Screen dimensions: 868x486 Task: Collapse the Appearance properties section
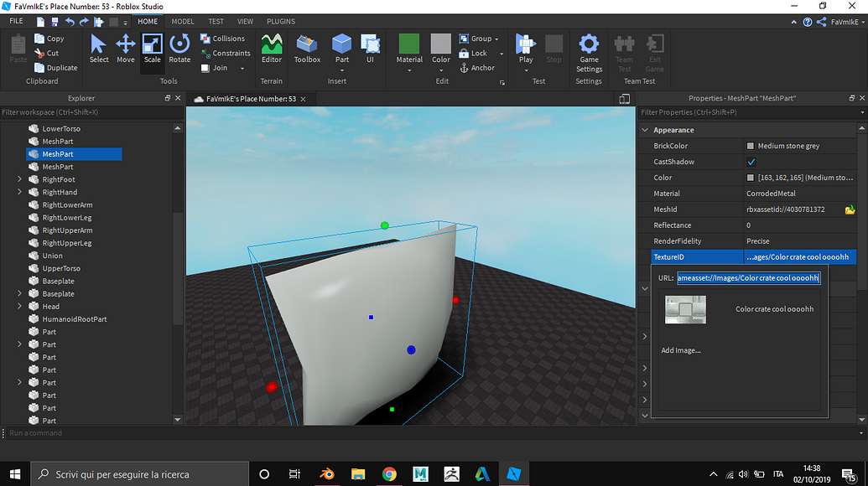coord(645,130)
